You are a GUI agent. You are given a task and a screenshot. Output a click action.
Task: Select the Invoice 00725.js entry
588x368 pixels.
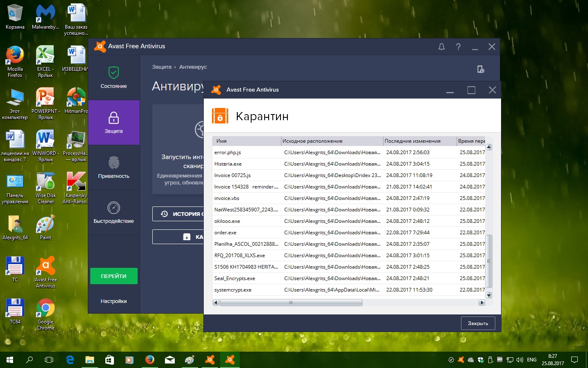coord(349,175)
